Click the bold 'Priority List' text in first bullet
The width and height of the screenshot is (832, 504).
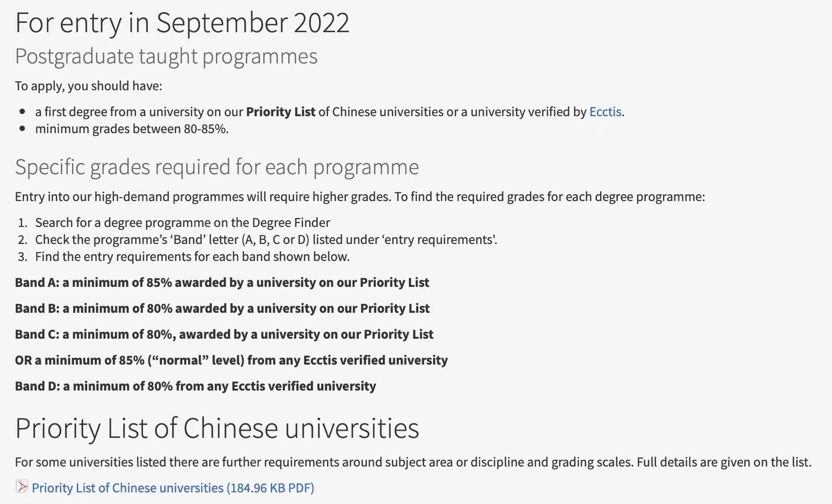(281, 112)
